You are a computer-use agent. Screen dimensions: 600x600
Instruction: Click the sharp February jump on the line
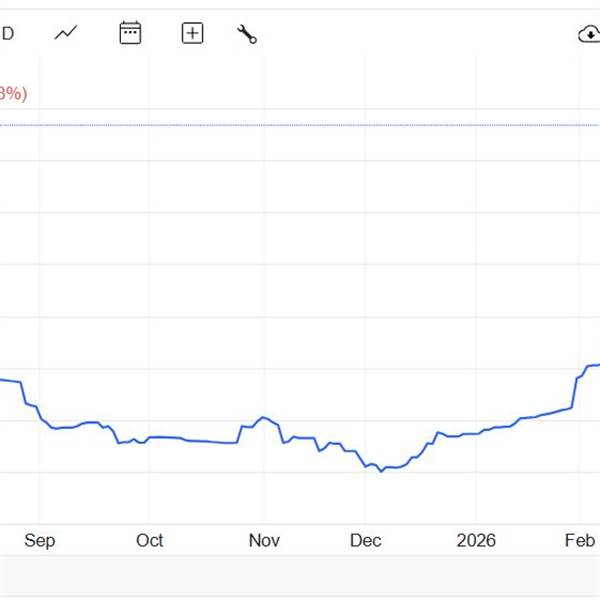575,391
